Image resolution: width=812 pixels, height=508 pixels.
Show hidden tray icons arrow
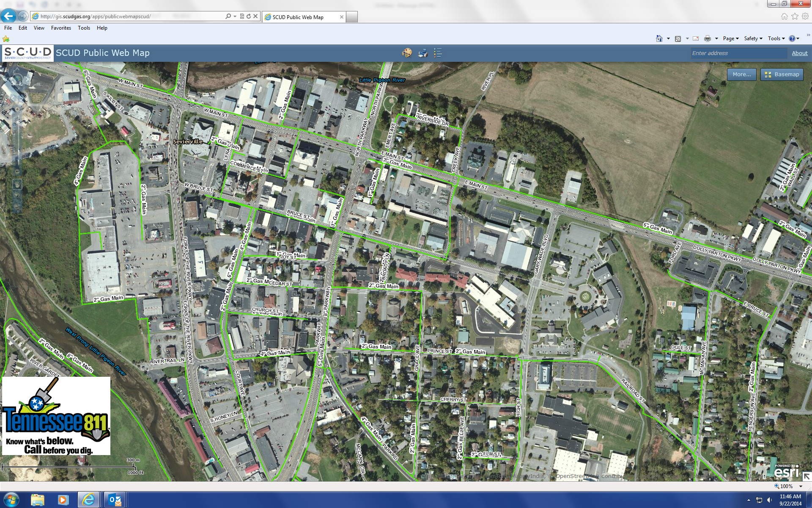pyautogui.click(x=749, y=500)
